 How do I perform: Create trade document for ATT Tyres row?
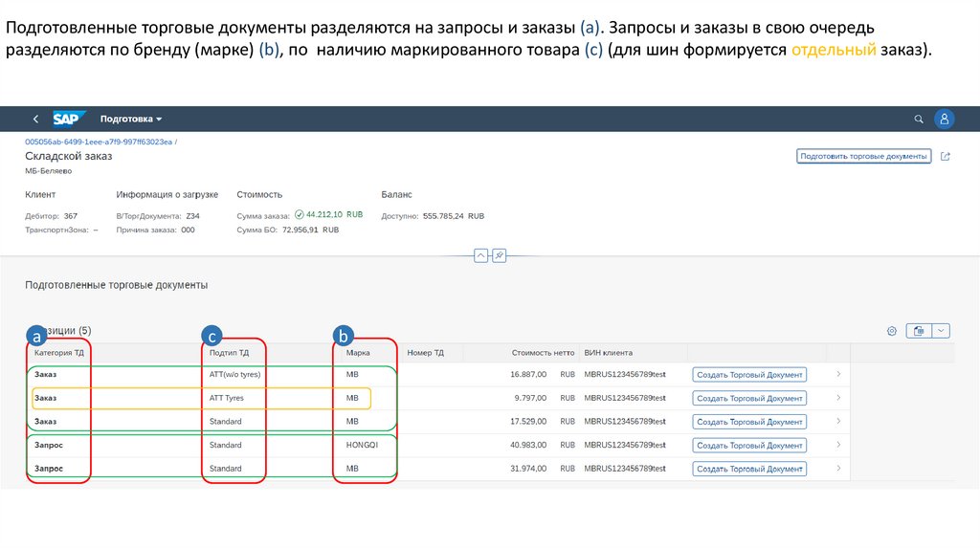[x=749, y=398]
